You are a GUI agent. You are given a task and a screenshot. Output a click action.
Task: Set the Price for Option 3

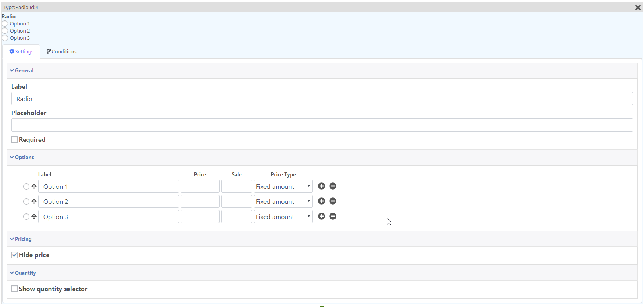pos(200,217)
